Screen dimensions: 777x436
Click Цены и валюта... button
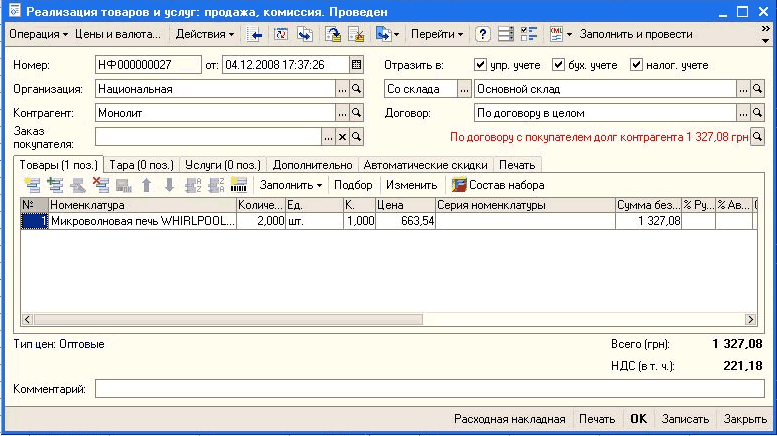click(118, 34)
